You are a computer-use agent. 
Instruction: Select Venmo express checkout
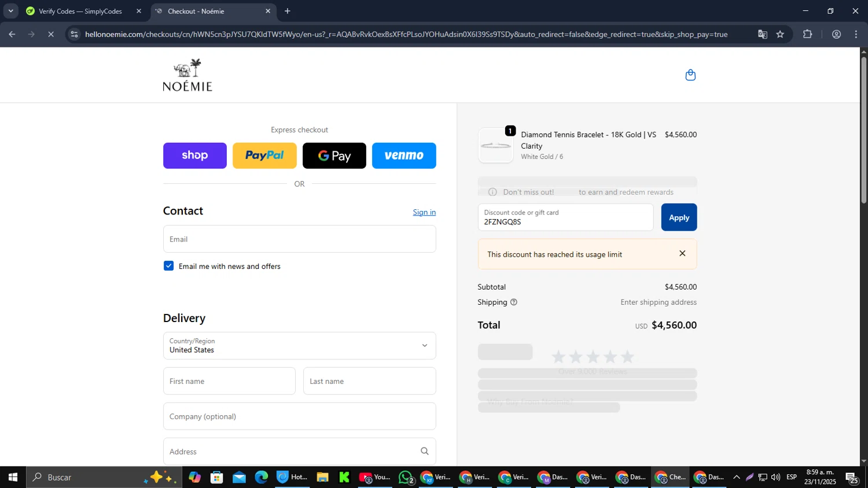tap(404, 156)
